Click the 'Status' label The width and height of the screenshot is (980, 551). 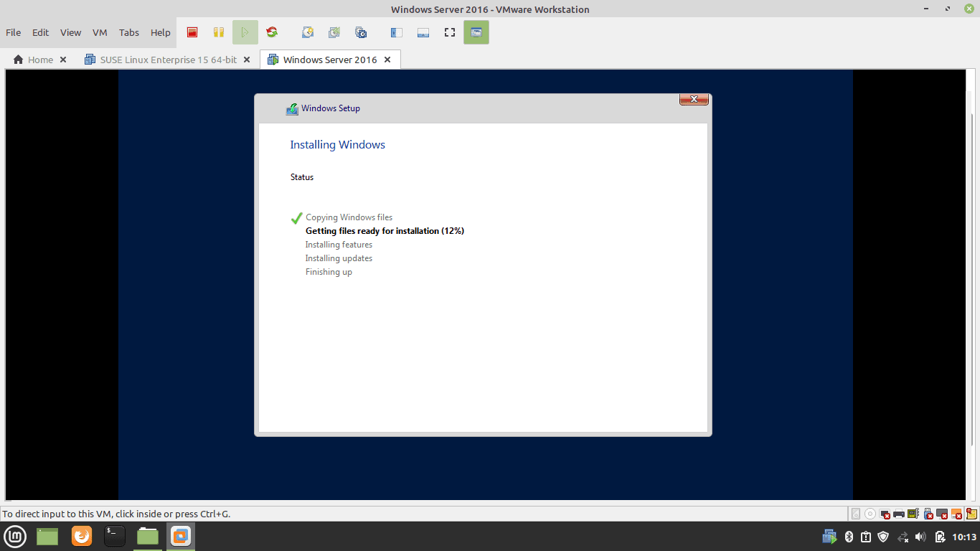pyautogui.click(x=302, y=177)
